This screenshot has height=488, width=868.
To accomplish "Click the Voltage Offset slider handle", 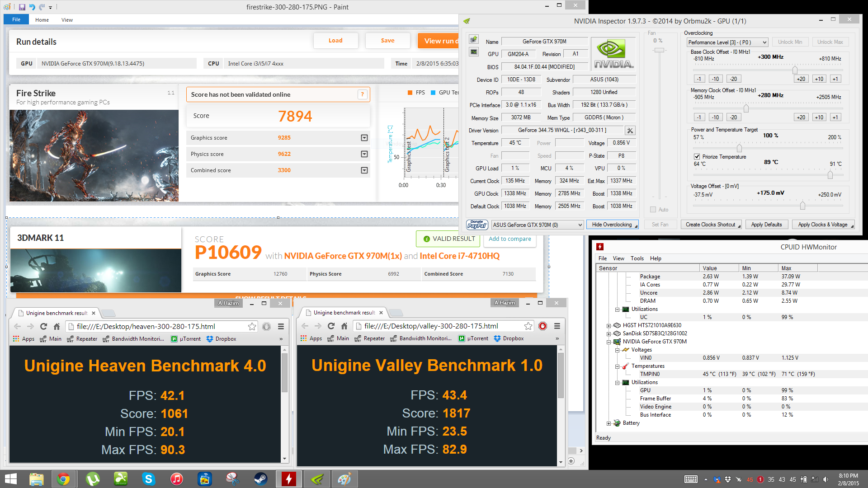I will point(802,206).
